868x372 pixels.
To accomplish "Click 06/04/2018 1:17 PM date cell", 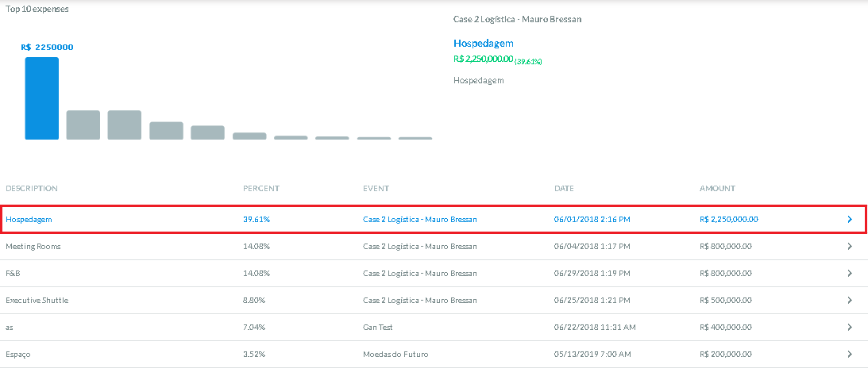I will coord(592,247).
